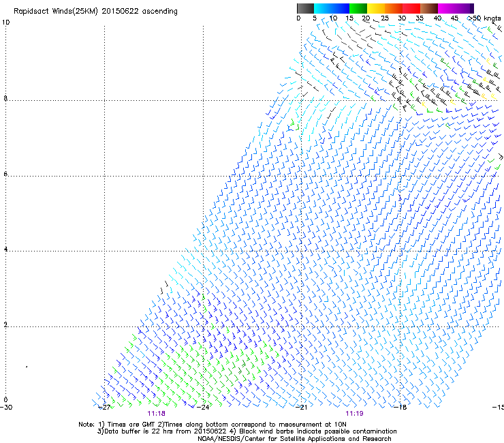This screenshot has width=504, height=443.
Task: Click the brown 35-40 knots color bar segment
Action: (x=429, y=8)
